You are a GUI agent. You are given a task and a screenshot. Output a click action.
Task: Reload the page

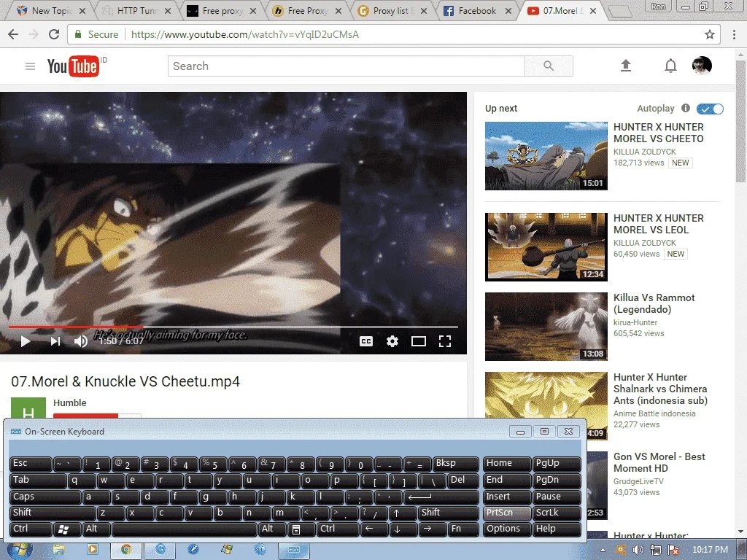54,34
